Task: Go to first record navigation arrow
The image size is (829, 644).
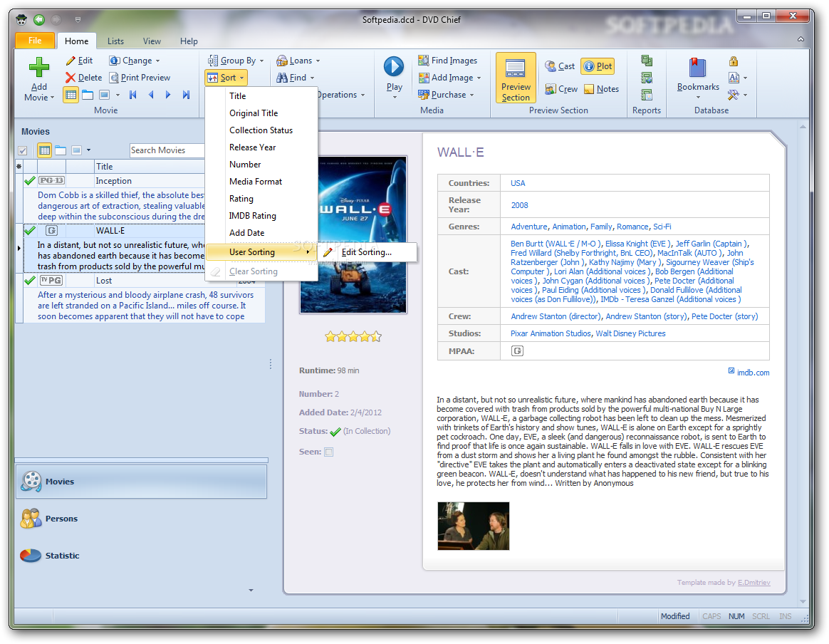Action: point(133,95)
